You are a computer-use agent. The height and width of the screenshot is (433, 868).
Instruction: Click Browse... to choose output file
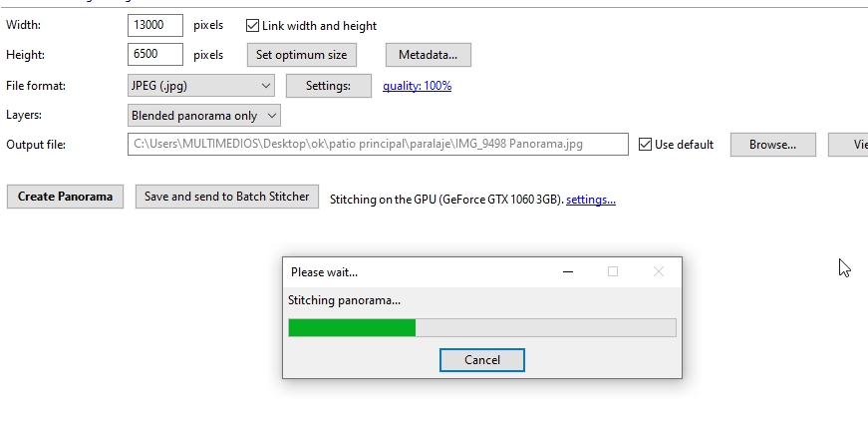tap(772, 145)
